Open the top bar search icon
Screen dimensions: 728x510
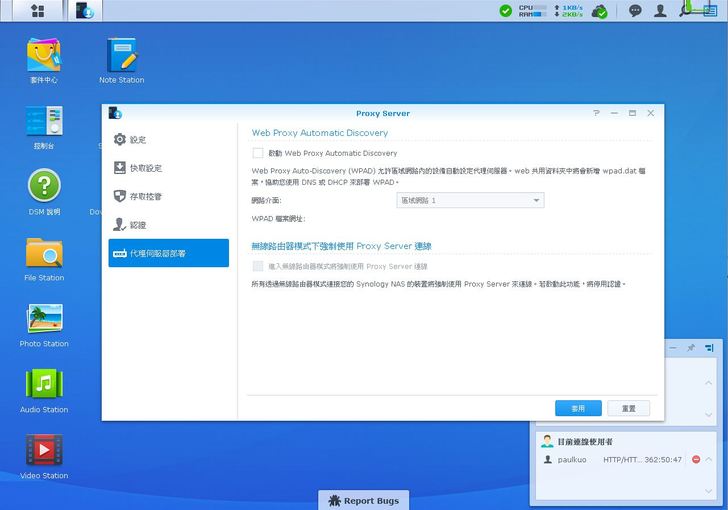685,11
